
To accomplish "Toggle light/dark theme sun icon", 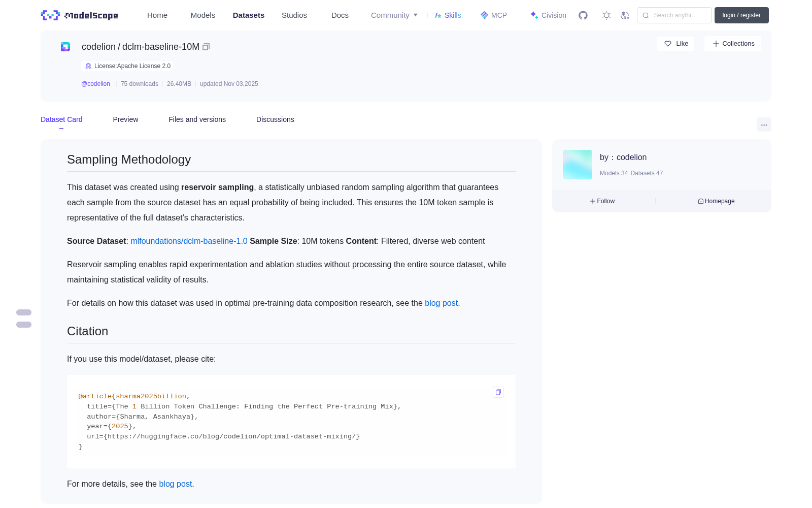I will point(606,15).
